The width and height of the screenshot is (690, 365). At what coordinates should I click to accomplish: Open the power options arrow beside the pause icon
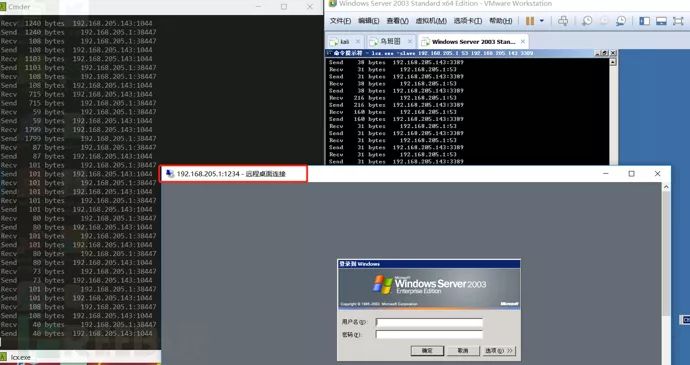click(542, 21)
